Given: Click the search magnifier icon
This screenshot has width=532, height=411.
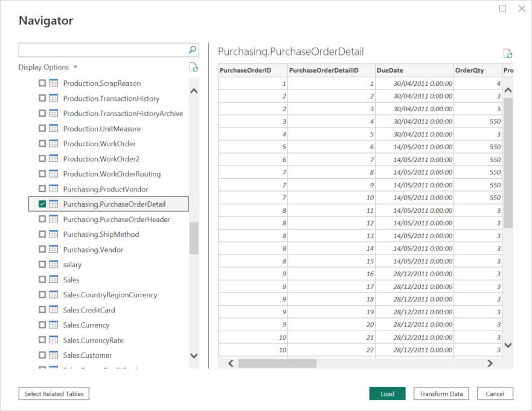Looking at the screenshot, I should 193,50.
